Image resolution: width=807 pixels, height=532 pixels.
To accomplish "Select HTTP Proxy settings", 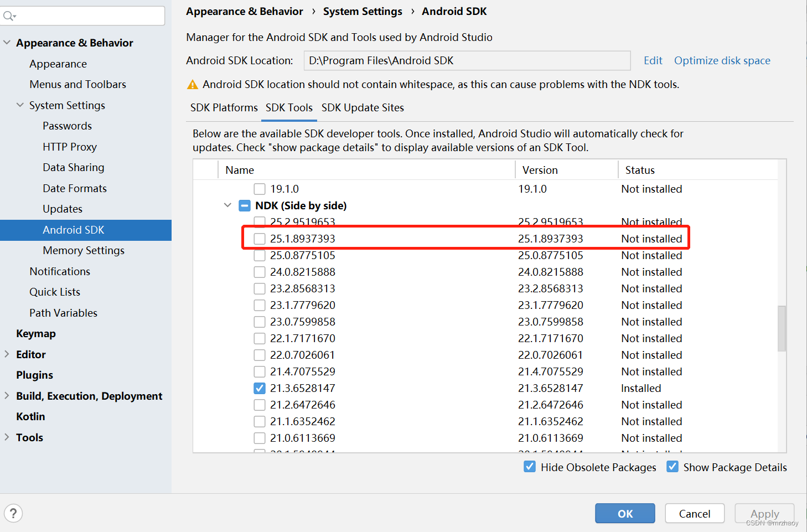I will [70, 147].
